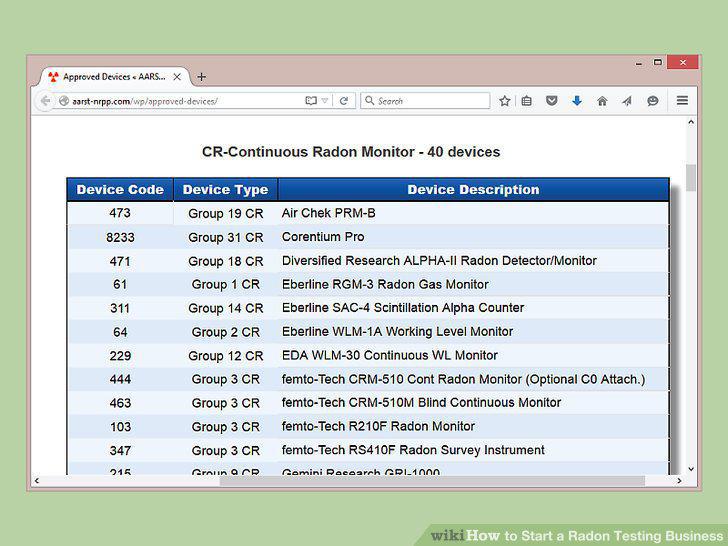Open reader view book icon
This screenshot has width=728, height=546.
click(311, 101)
